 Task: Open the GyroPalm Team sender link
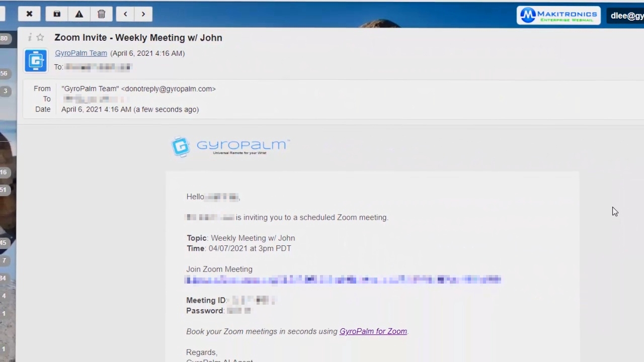81,53
